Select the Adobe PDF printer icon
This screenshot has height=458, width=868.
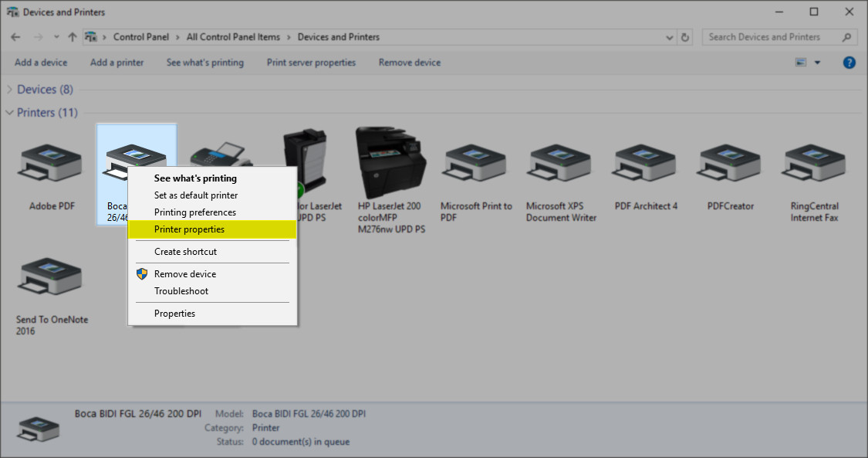tap(50, 163)
